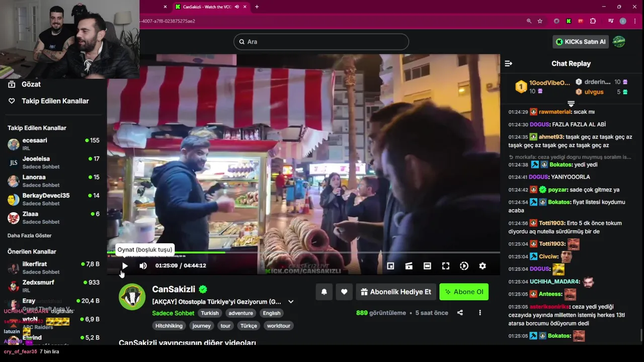Open the Sadece Sohbet category link
Viewport: 644px width, 362px height.
click(173, 313)
